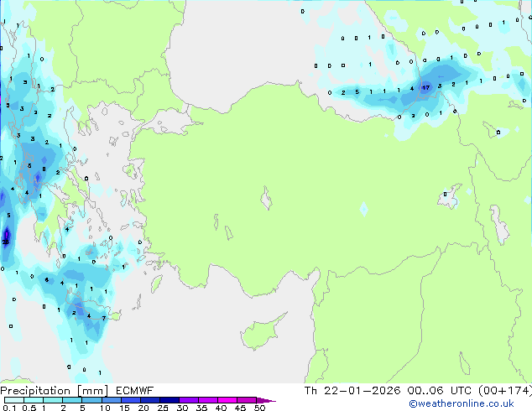The image size is (532, 411).
Task: Select the 5–10 mm legend color box
Action: point(91,400)
